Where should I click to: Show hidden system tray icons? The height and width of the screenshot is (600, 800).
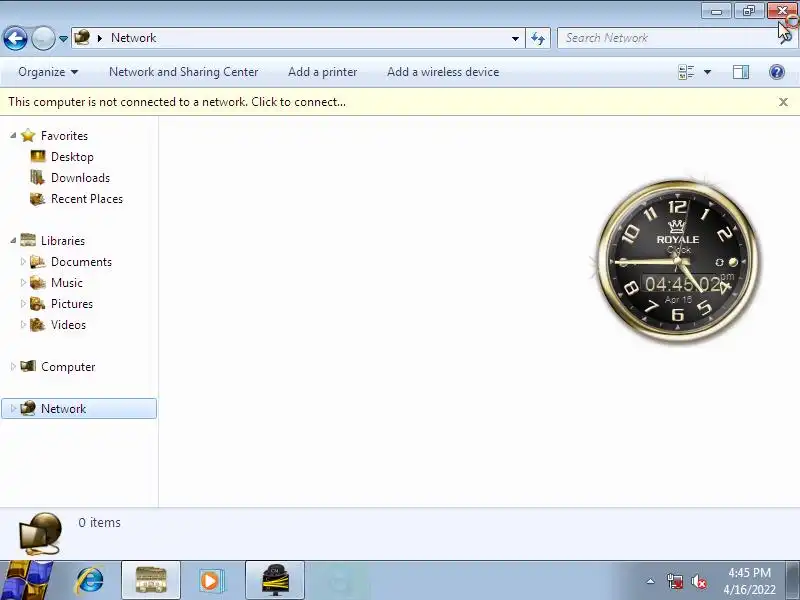(x=651, y=581)
